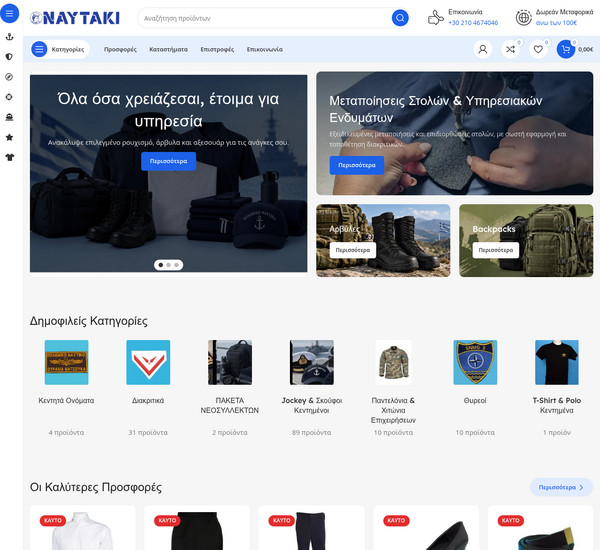The width and height of the screenshot is (600, 550).
Task: Open the blue hamburger menu in sidebar
Action: tap(9, 13)
